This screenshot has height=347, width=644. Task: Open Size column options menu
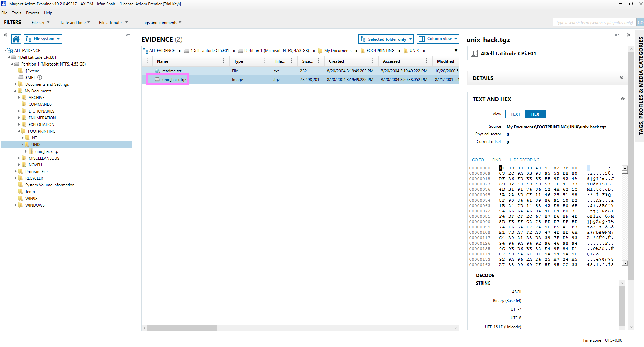(x=319, y=61)
